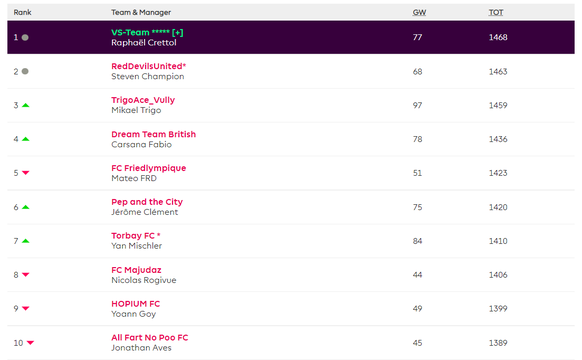Viewport: 582px width, 360px height.
Task: Sort table by GW column header
Action: coord(419,12)
